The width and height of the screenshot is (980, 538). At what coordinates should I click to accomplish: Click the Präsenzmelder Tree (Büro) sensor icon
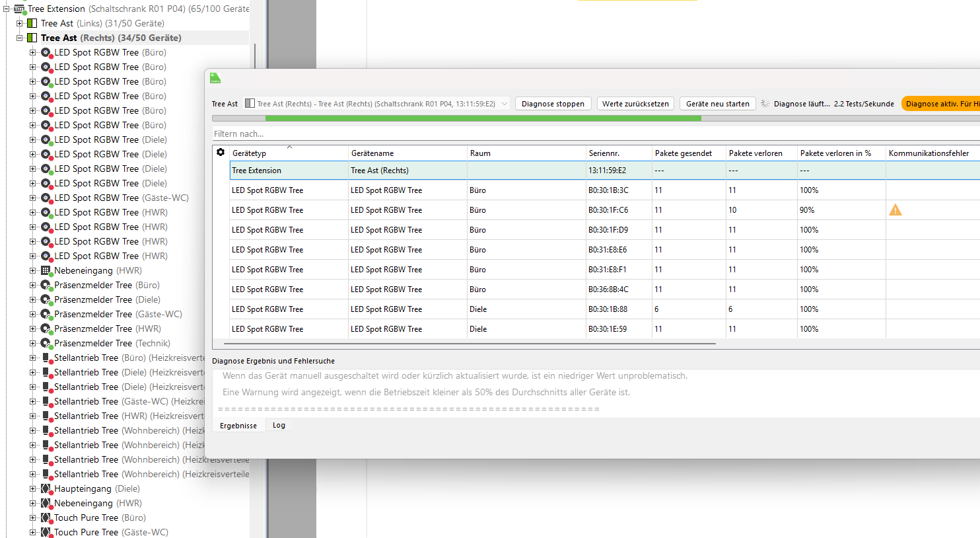pyautogui.click(x=46, y=285)
